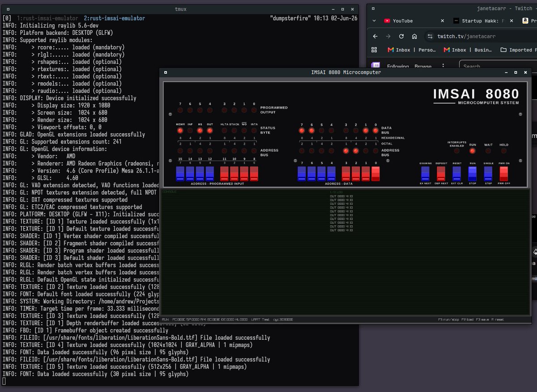Image resolution: width=537 pixels, height=392 pixels.
Task: Open the browser tab search dropdown
Action: click(x=374, y=21)
